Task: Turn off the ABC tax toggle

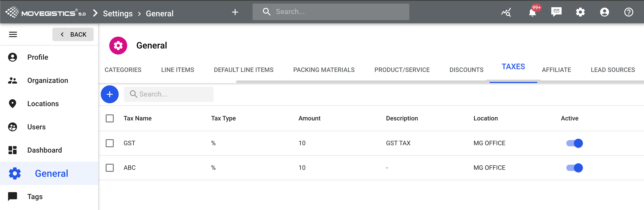Action: 574,168
